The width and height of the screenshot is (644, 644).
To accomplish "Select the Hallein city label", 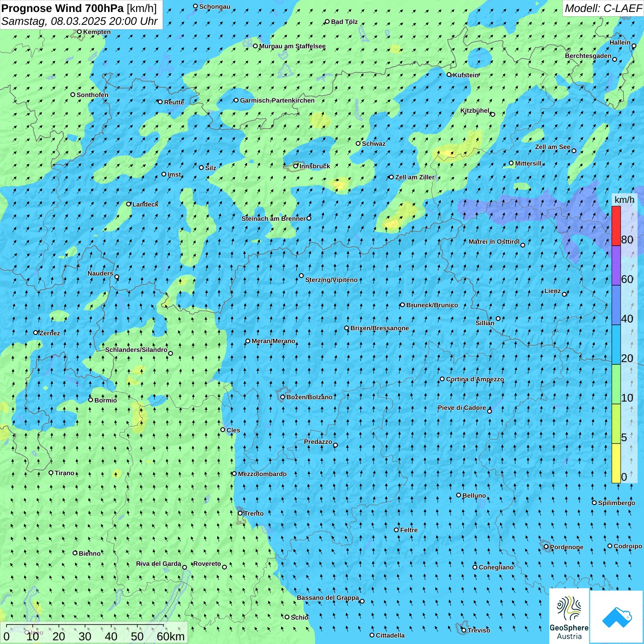I will tap(620, 42).
